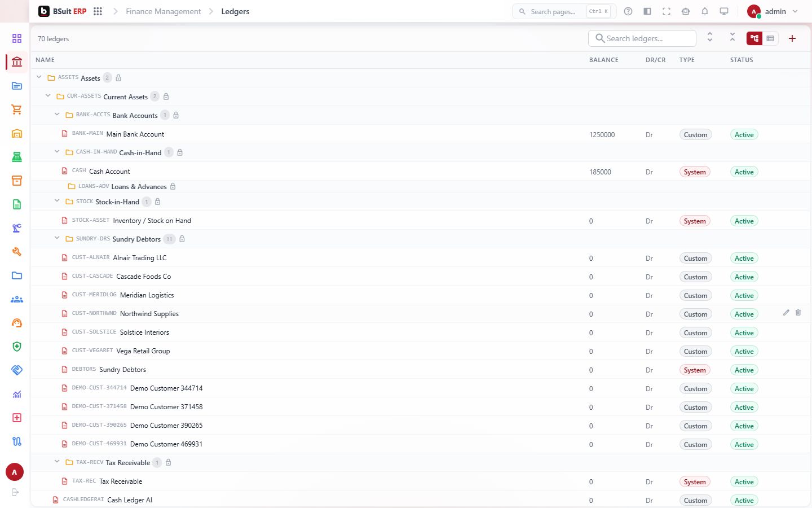The width and height of the screenshot is (812, 508).
Task: Collapse the Bank Accounts group
Action: pyautogui.click(x=57, y=115)
